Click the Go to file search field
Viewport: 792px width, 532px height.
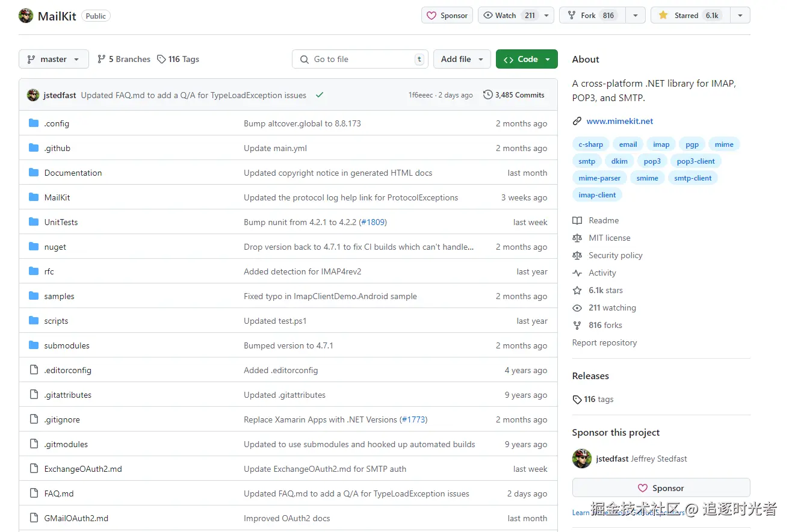360,59
